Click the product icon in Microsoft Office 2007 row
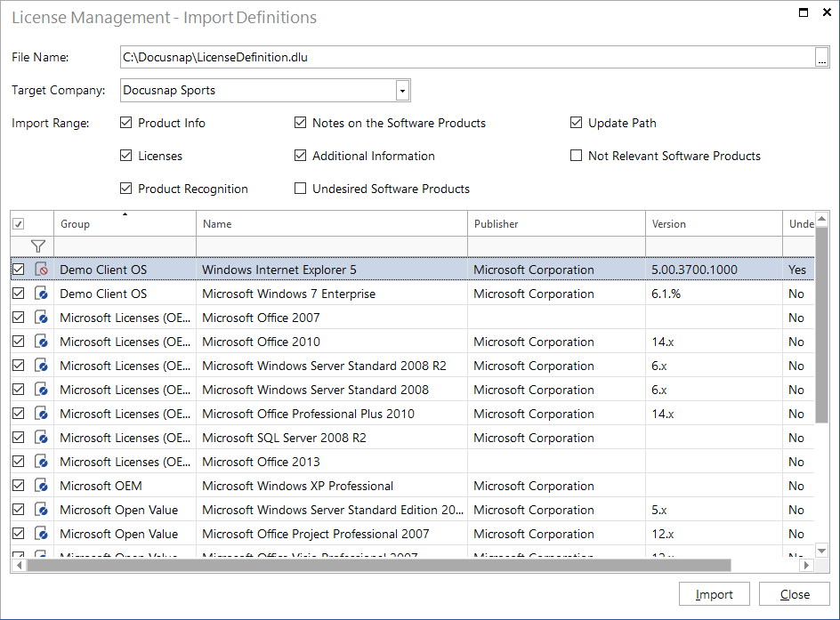 pos(41,318)
